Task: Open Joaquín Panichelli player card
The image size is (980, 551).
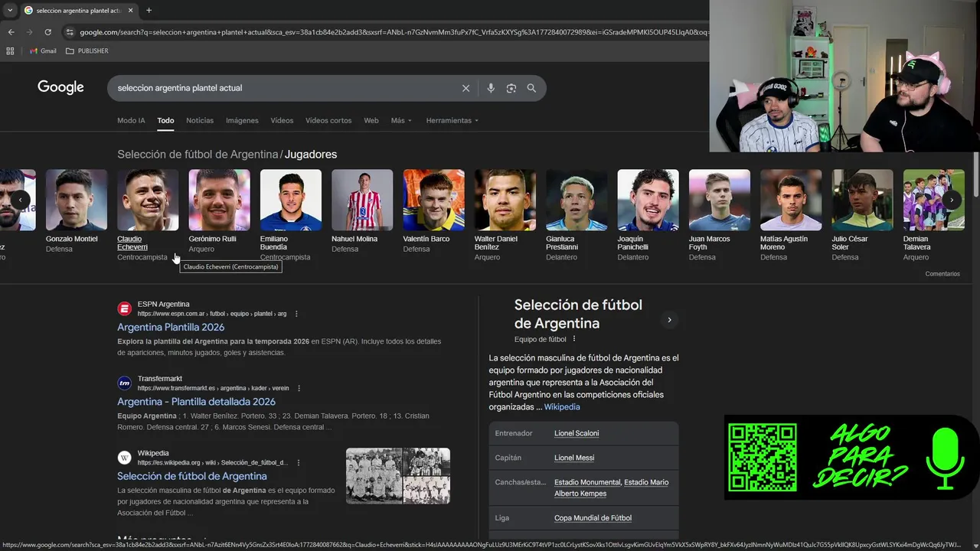Action: [x=648, y=215]
